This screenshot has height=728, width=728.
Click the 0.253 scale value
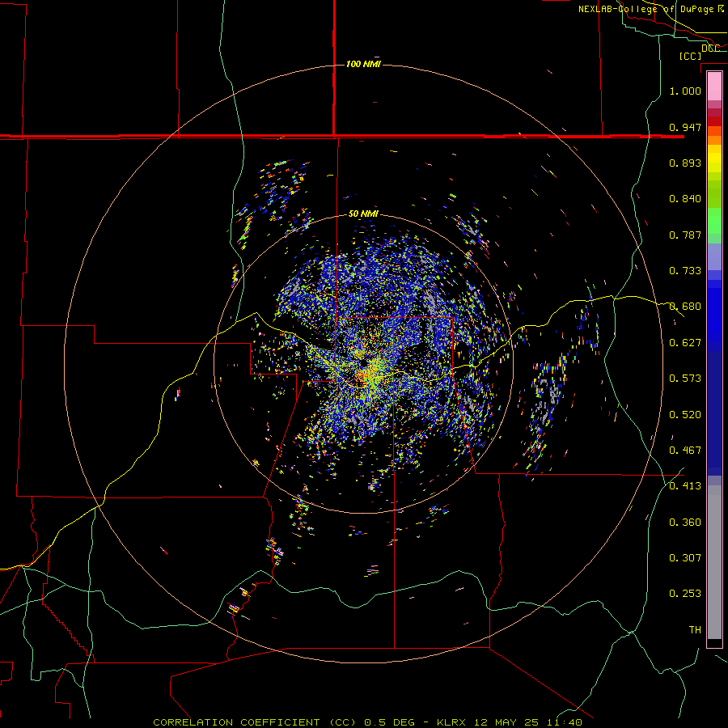[685, 594]
